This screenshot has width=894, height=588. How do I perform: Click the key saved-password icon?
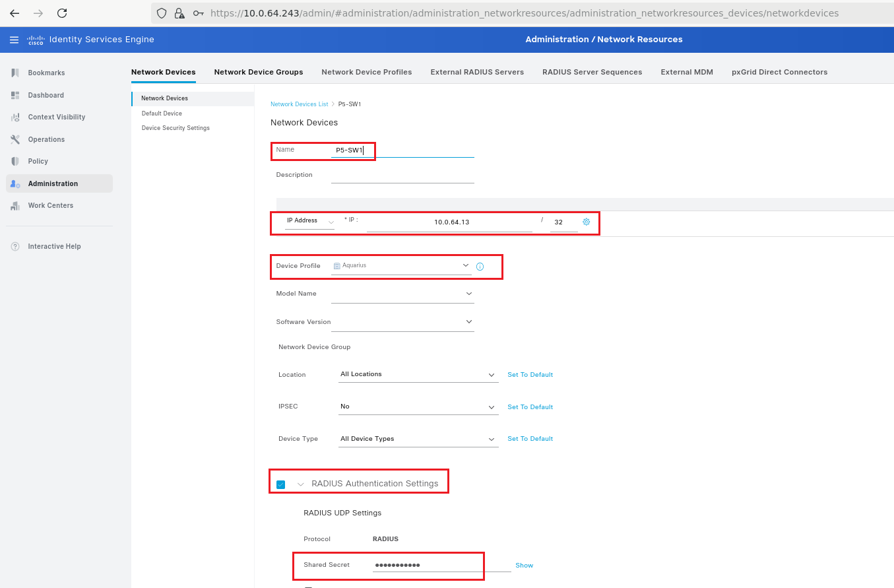(198, 13)
